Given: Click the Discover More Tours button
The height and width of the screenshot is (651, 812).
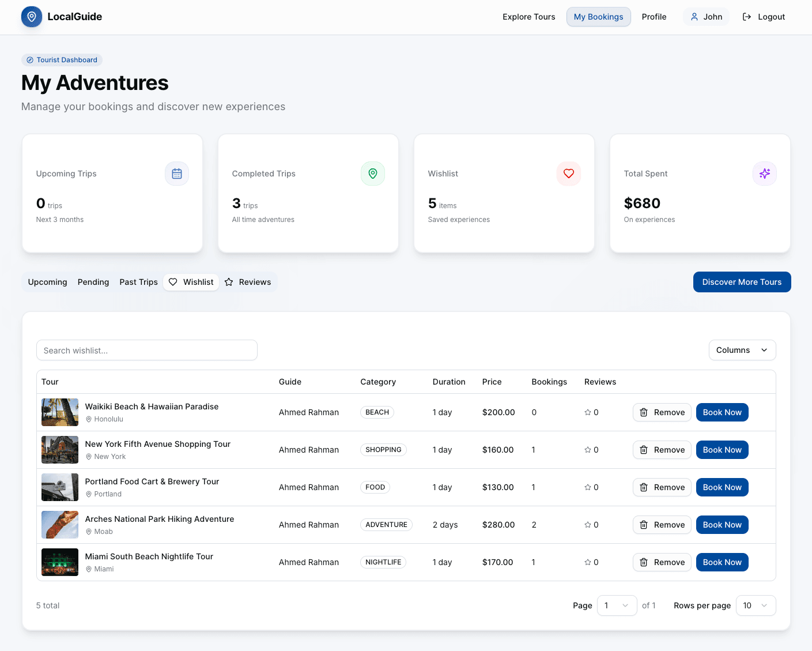Looking at the screenshot, I should (x=742, y=282).
